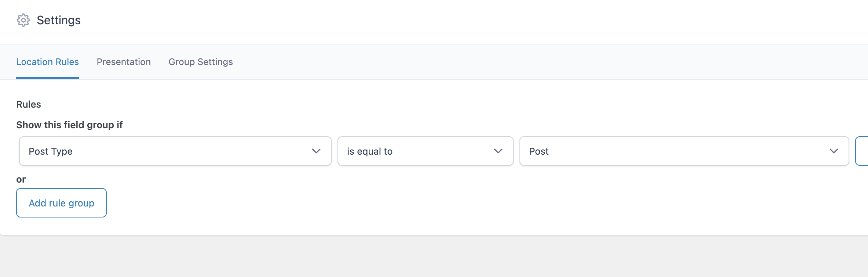Click the Add rule group button
The image size is (868, 277).
pos(61,203)
